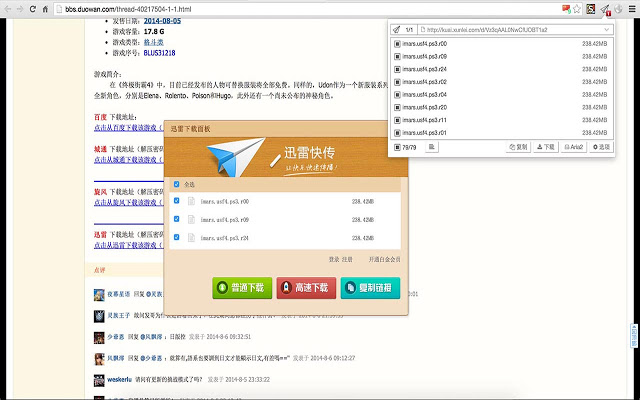The height and width of the screenshot is (400, 640).
Task: Open the 城通 download link
Action: pyautogui.click(x=129, y=160)
